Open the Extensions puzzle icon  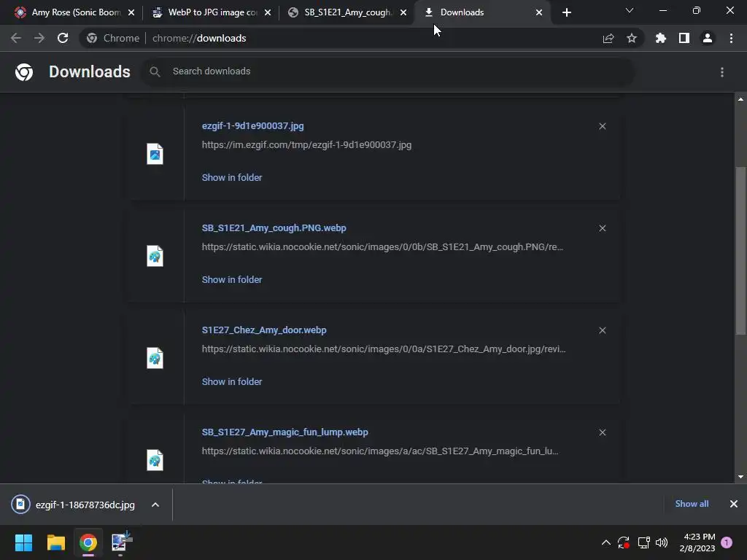(661, 38)
